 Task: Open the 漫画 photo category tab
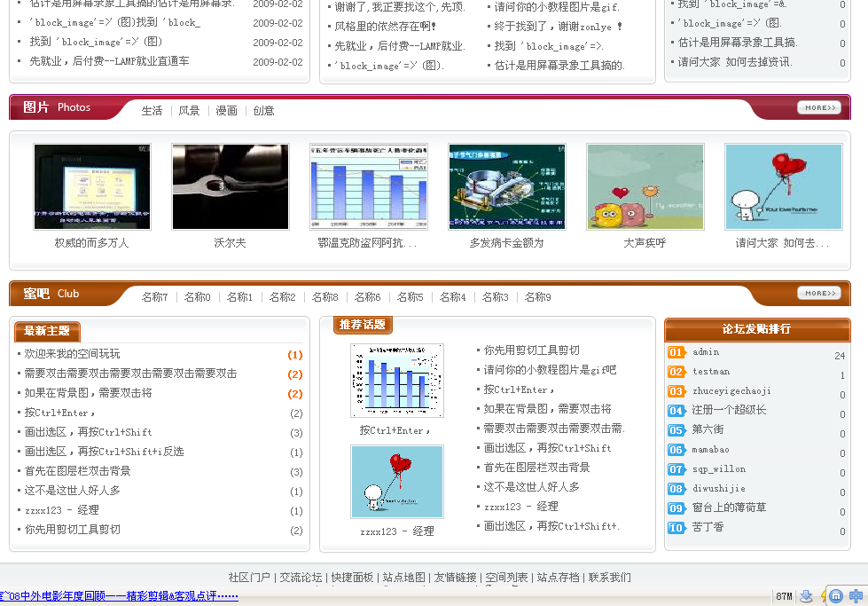click(x=226, y=111)
